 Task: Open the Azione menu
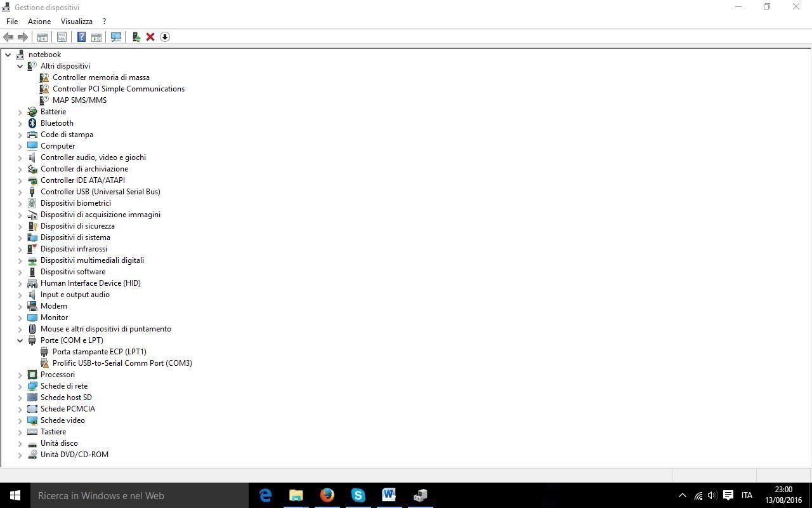coord(39,22)
